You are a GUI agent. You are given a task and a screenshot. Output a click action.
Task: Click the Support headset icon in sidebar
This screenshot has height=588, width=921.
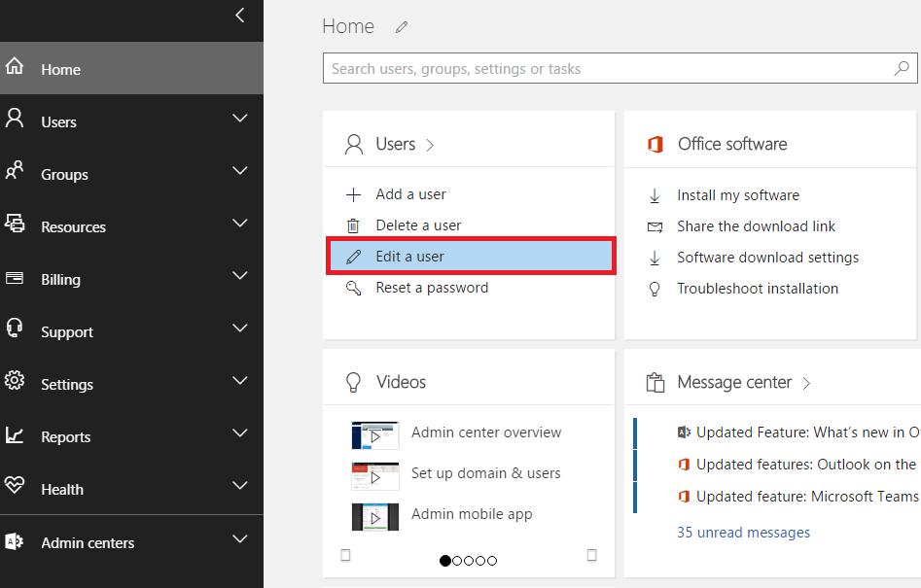pyautogui.click(x=15, y=328)
